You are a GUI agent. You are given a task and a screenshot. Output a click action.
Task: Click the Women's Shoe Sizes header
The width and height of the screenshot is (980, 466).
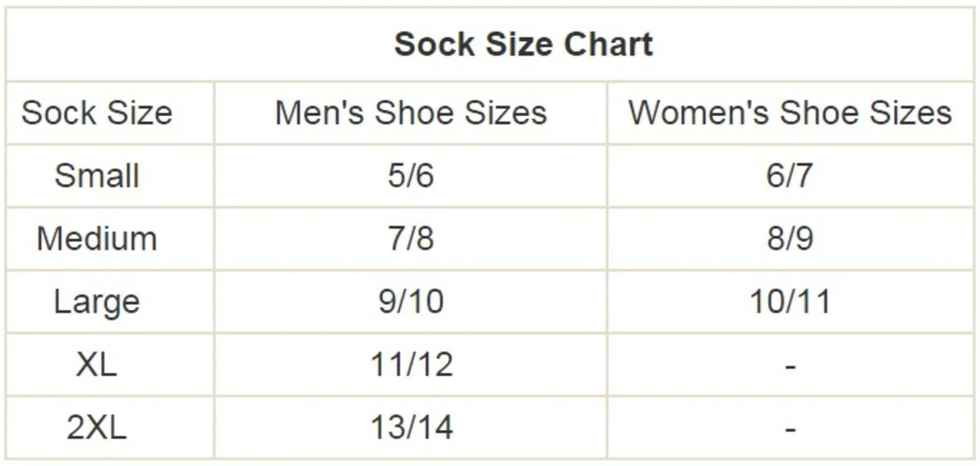point(790,113)
